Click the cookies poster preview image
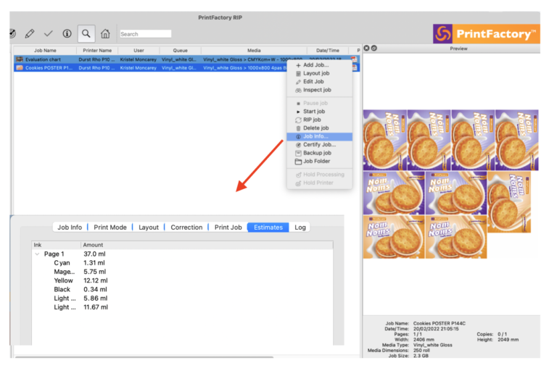The width and height of the screenshot is (557, 392). [450, 184]
